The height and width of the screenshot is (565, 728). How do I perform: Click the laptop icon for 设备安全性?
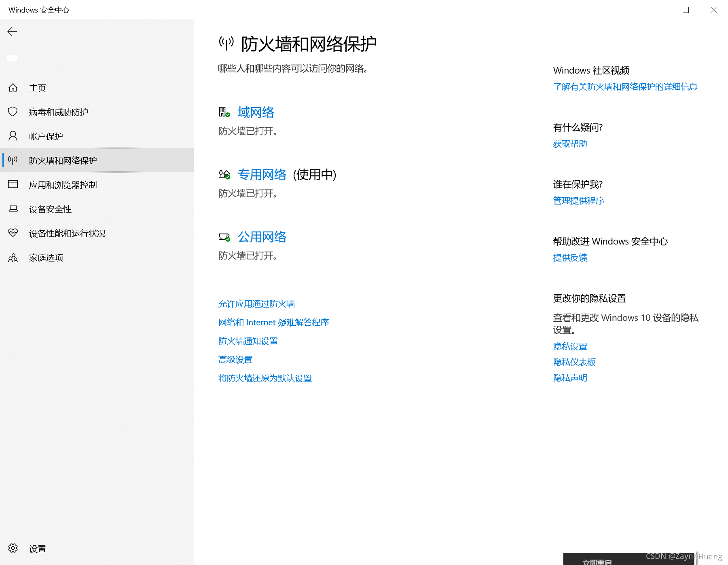tap(13, 209)
